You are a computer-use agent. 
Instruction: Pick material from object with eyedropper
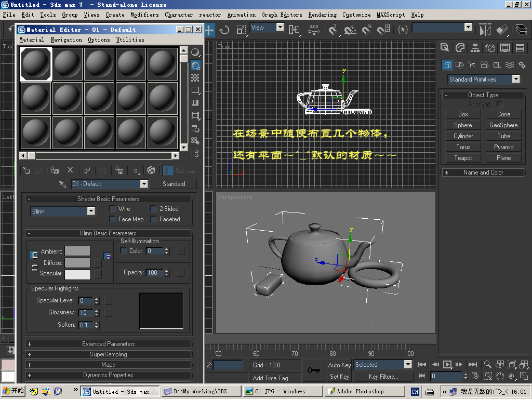tap(62, 184)
